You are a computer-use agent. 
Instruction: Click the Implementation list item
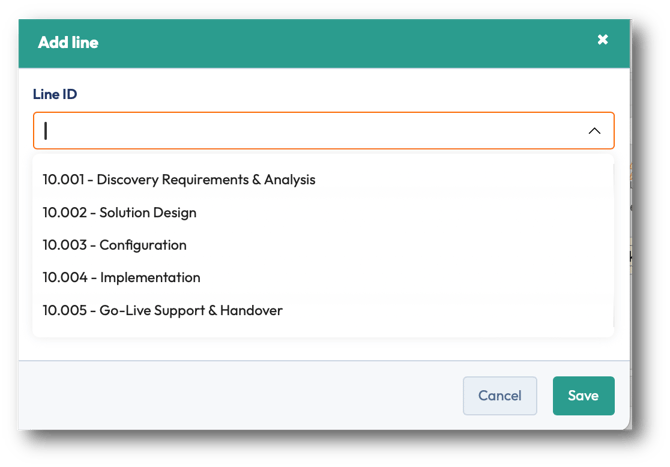click(x=122, y=278)
